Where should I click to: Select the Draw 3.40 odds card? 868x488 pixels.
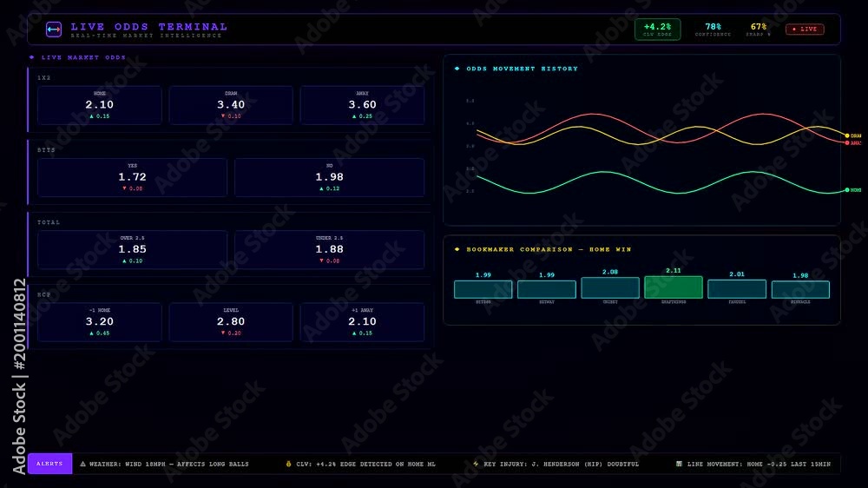pyautogui.click(x=231, y=105)
